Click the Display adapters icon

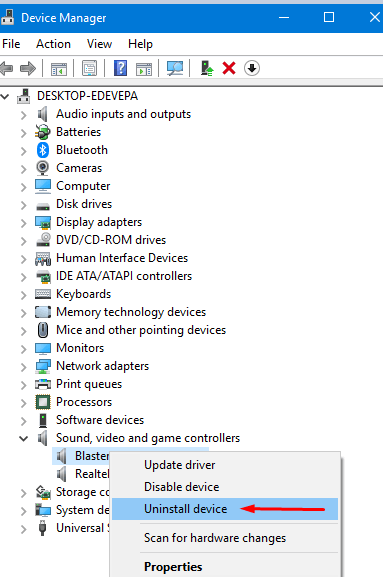(43, 222)
